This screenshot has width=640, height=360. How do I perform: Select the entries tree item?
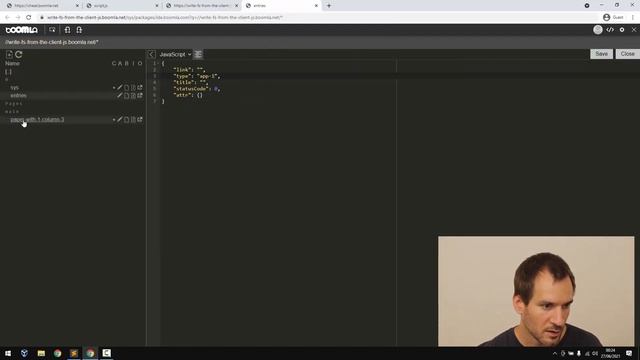pos(18,96)
